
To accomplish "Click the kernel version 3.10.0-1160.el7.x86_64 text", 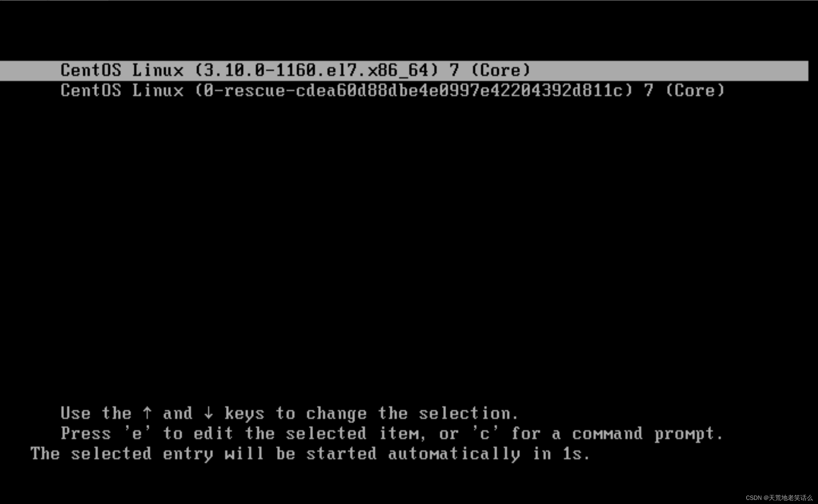I will click(x=316, y=71).
